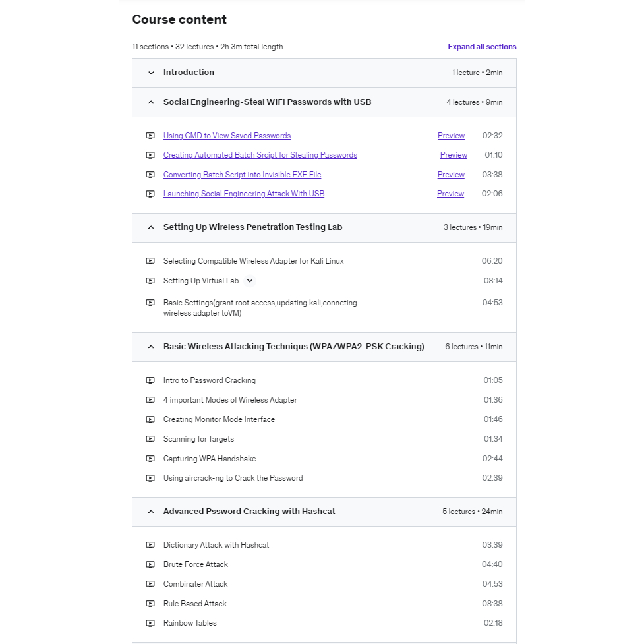The height and width of the screenshot is (644, 644).
Task: Click video icon beside Scanning for Targets
Action: click(x=150, y=439)
